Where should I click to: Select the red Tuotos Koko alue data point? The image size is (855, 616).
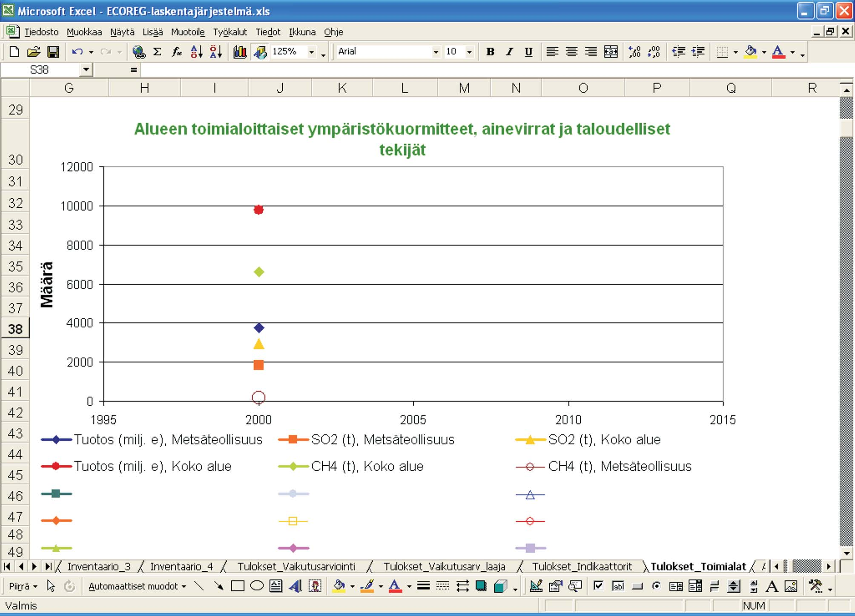coord(258,209)
